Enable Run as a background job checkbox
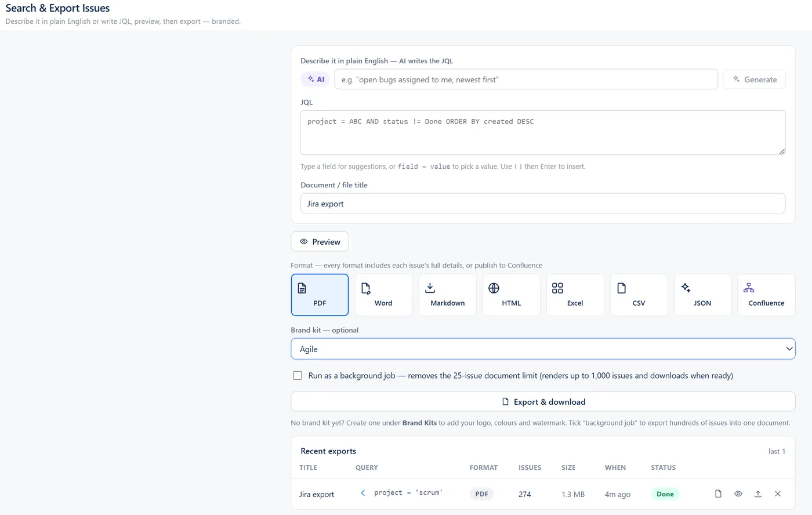Screen dimensions: 812x515 pyautogui.click(x=298, y=376)
